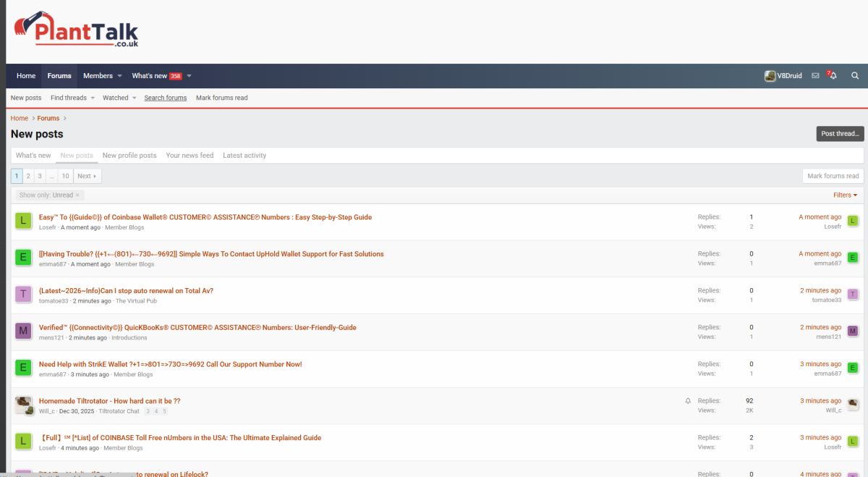
Task: Open Introductions forum link
Action: 129,338
